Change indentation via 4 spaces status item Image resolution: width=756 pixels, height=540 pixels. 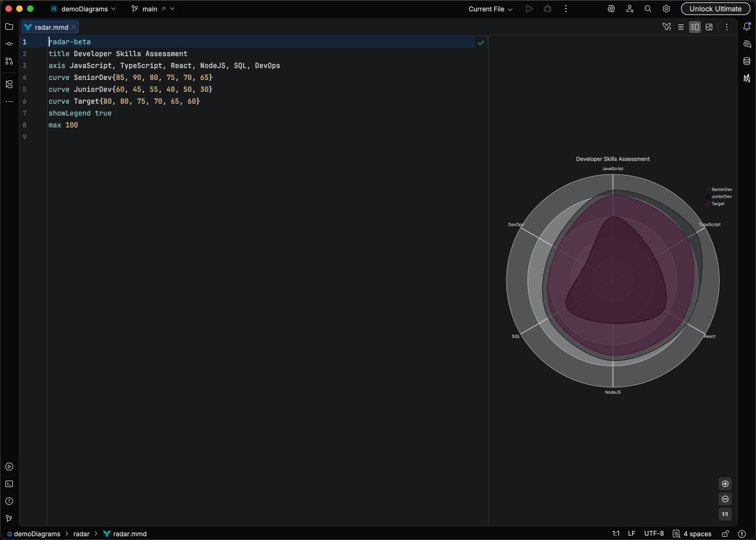click(696, 534)
